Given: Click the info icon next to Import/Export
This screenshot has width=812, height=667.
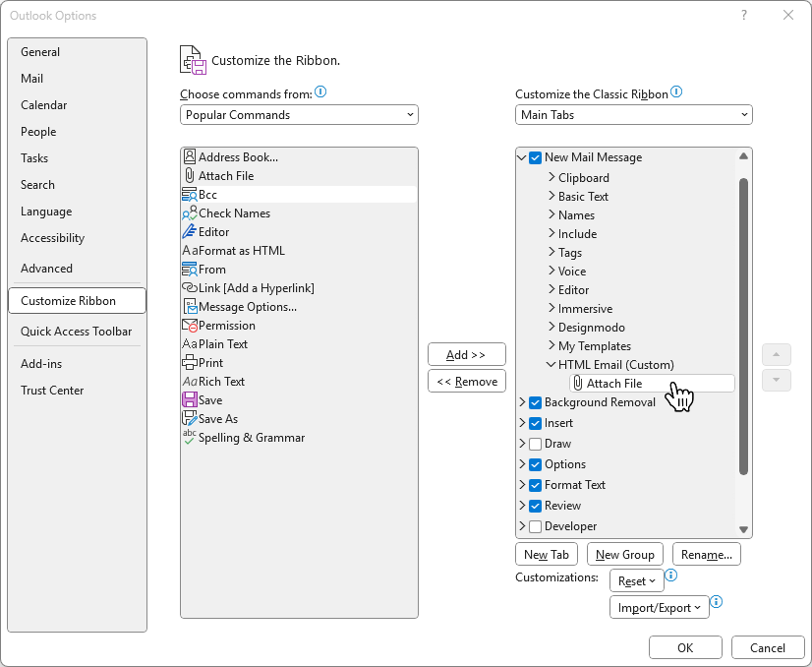Looking at the screenshot, I should click(717, 601).
